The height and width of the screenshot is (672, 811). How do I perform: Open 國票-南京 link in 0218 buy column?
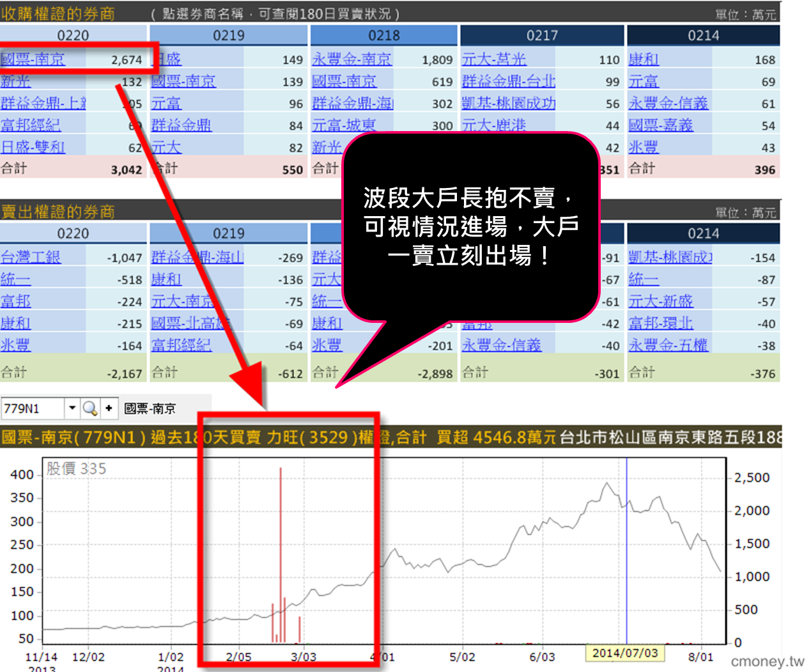point(344,81)
